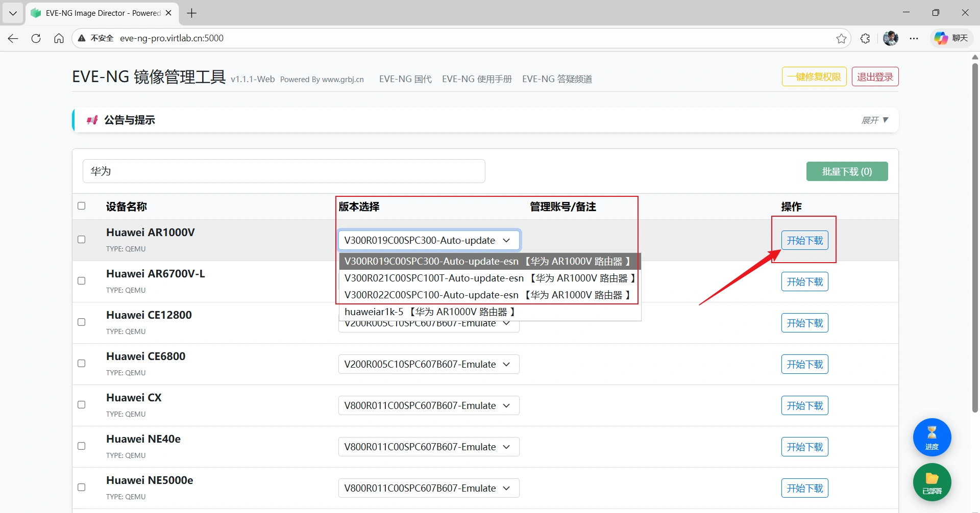
Task: Start download for Huawei CX
Action: (x=804, y=405)
